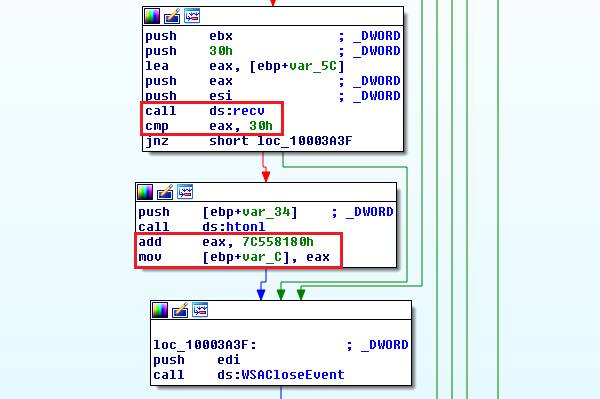
Task: Click the 'push esi' instruction
Action: pos(189,96)
